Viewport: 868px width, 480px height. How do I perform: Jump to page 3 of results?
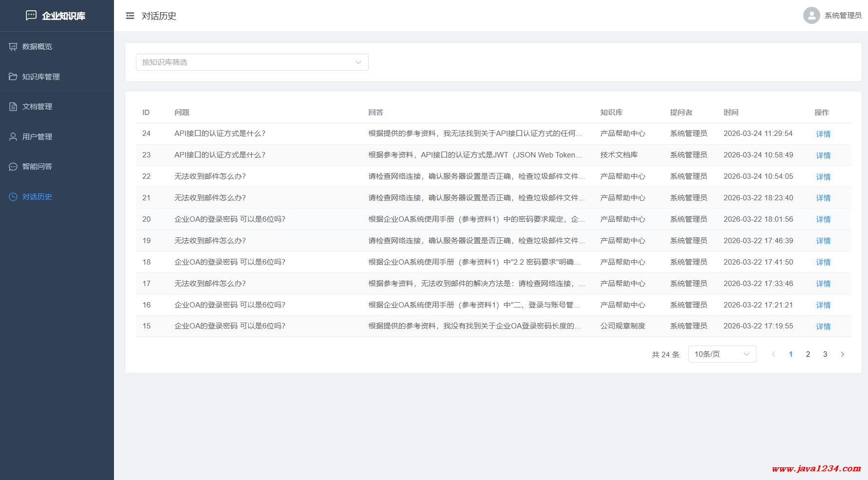coord(825,354)
